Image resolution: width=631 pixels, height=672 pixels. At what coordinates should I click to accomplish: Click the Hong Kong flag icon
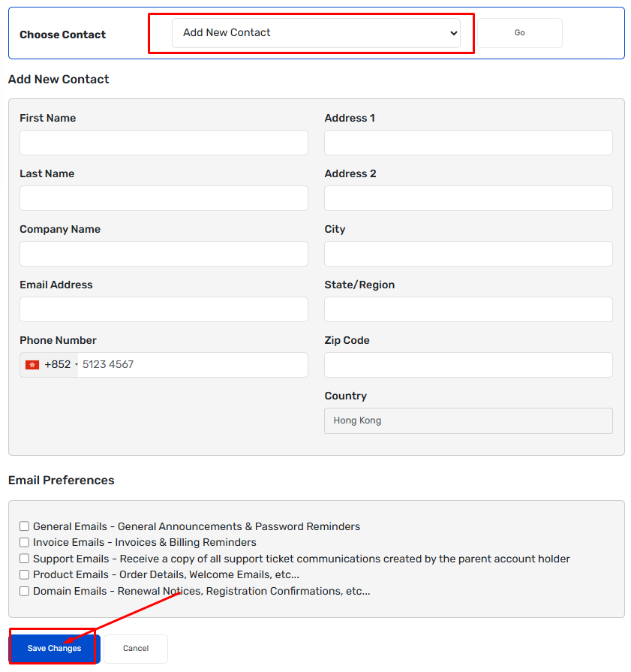[32, 365]
